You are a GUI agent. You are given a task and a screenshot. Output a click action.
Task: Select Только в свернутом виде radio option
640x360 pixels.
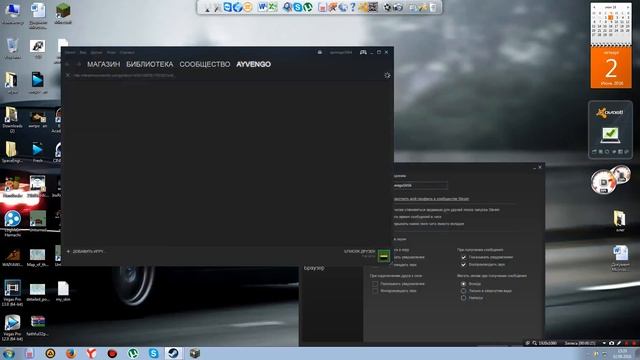[463, 291]
